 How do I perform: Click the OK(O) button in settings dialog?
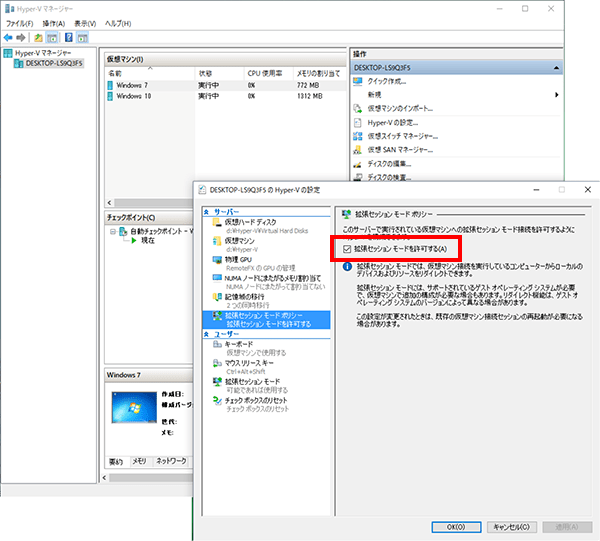coord(456,527)
